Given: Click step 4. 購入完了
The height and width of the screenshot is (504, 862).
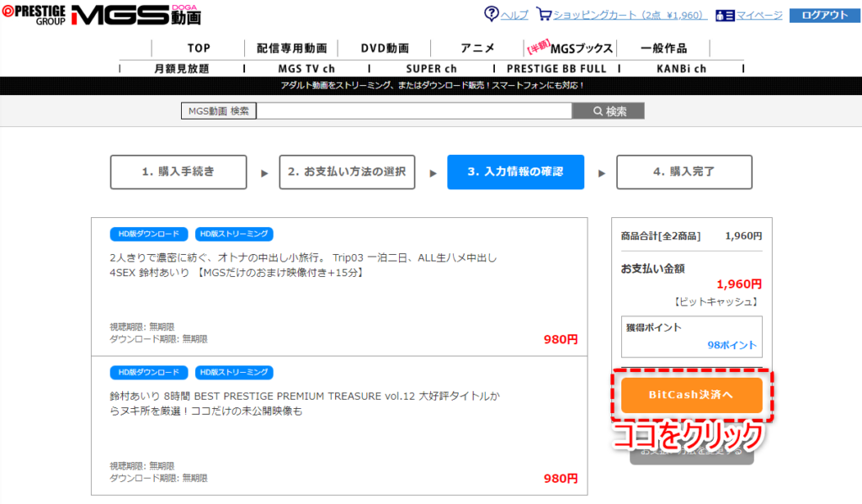Looking at the screenshot, I should pos(684,172).
